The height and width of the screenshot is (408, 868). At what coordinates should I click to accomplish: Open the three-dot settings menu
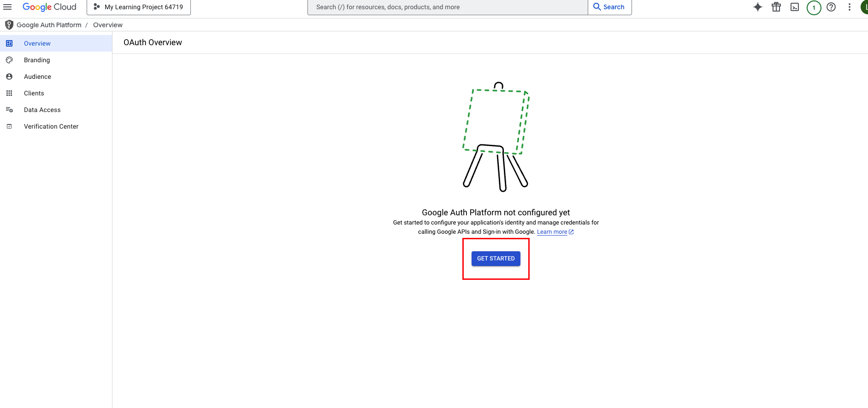(850, 7)
